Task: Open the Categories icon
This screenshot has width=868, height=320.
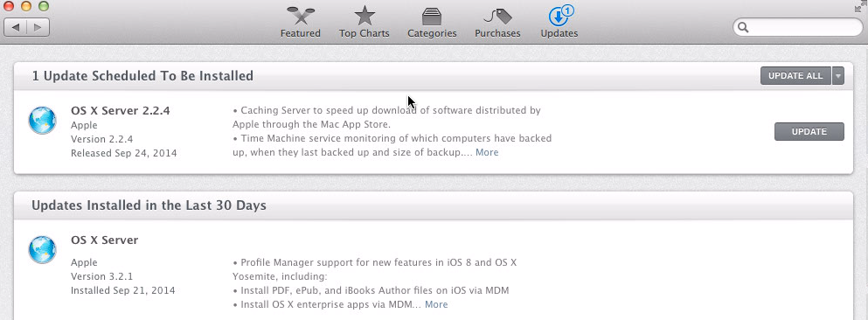Action: click(x=432, y=16)
